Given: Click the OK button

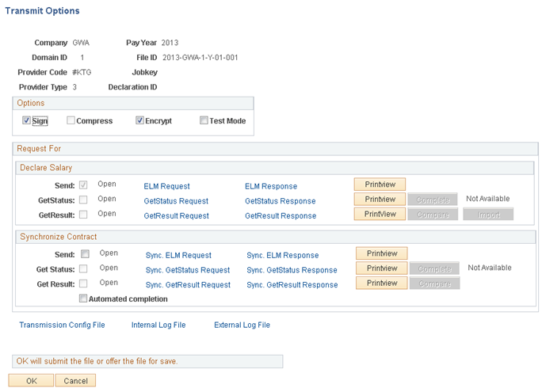Looking at the screenshot, I should (x=32, y=381).
